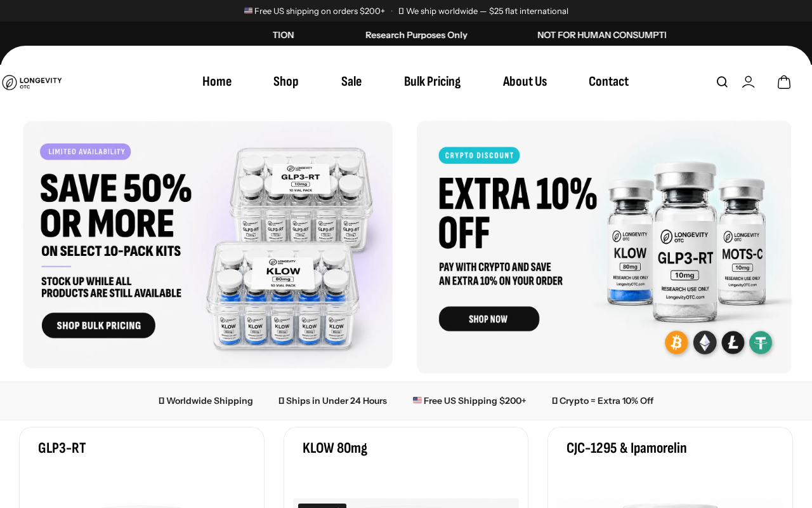This screenshot has width=812, height=508.
Task: Open the GLP3-RT product card
Action: (x=141, y=467)
